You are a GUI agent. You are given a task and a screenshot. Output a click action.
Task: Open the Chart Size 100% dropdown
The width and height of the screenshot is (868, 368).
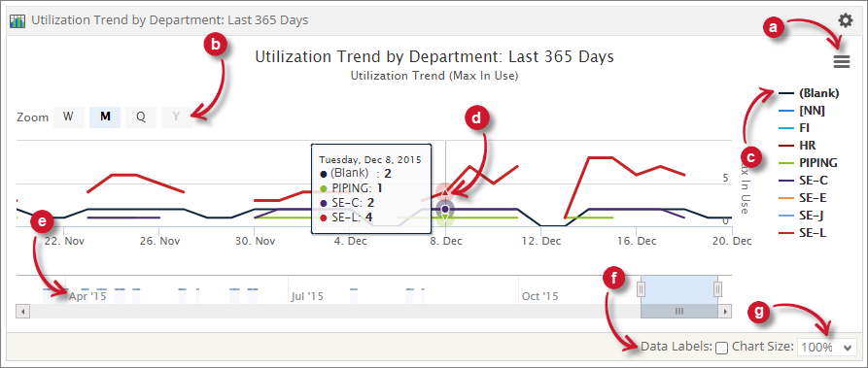tap(826, 348)
